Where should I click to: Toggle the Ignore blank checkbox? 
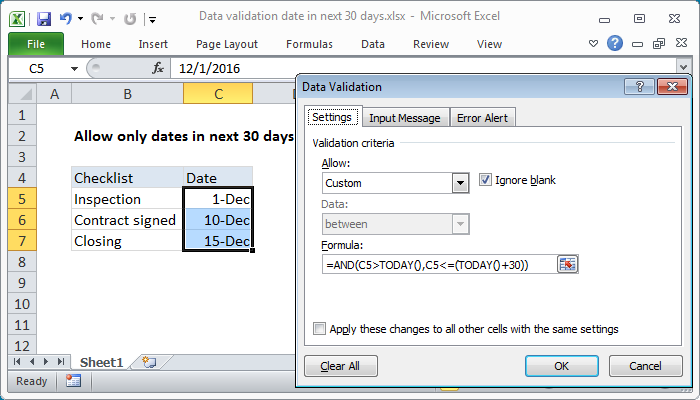pos(485,180)
